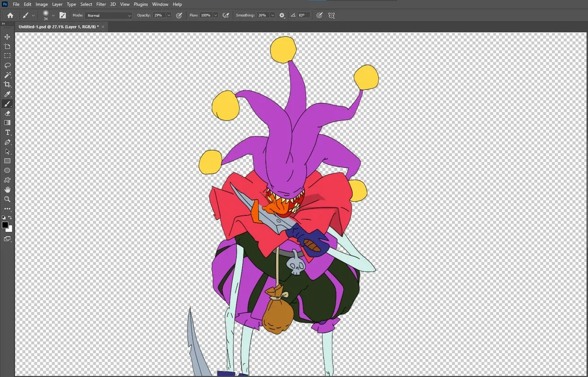
Task: Open the Type menu
Action: (72, 4)
